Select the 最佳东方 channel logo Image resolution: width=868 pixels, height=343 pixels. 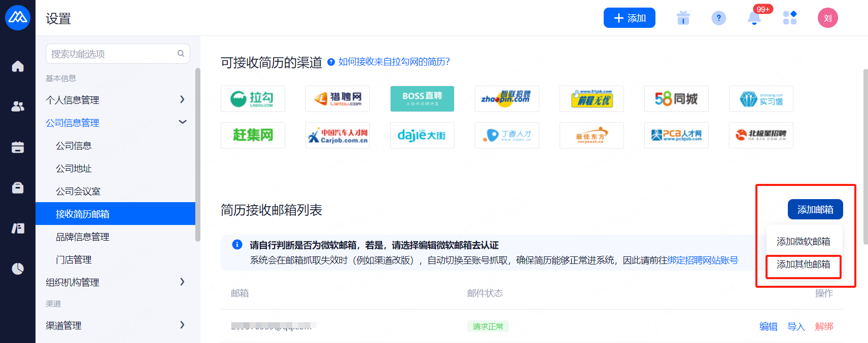click(x=592, y=135)
